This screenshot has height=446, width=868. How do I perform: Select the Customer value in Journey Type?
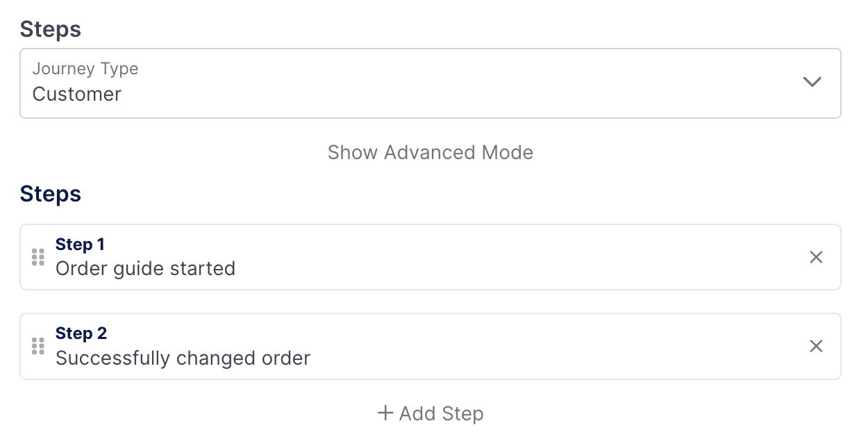[77, 94]
